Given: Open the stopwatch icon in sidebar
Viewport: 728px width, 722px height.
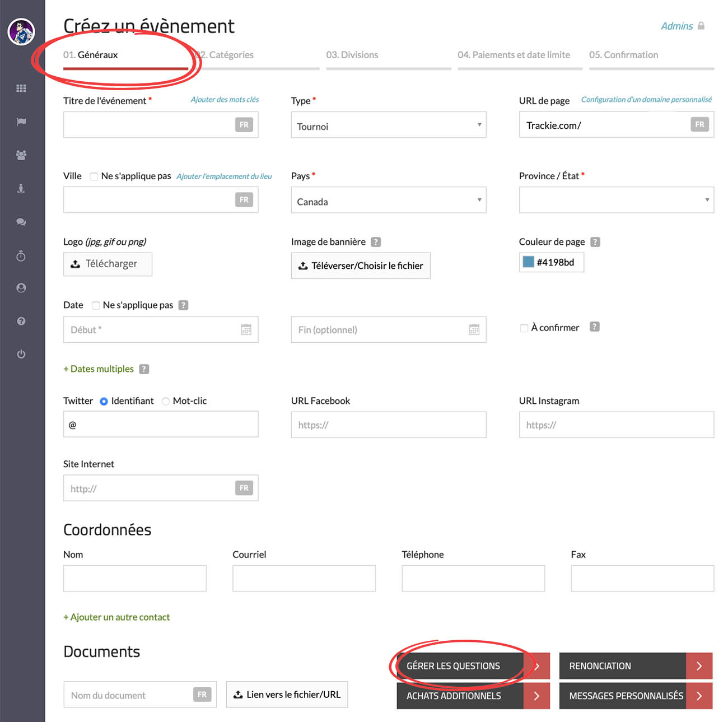Looking at the screenshot, I should point(21,256).
